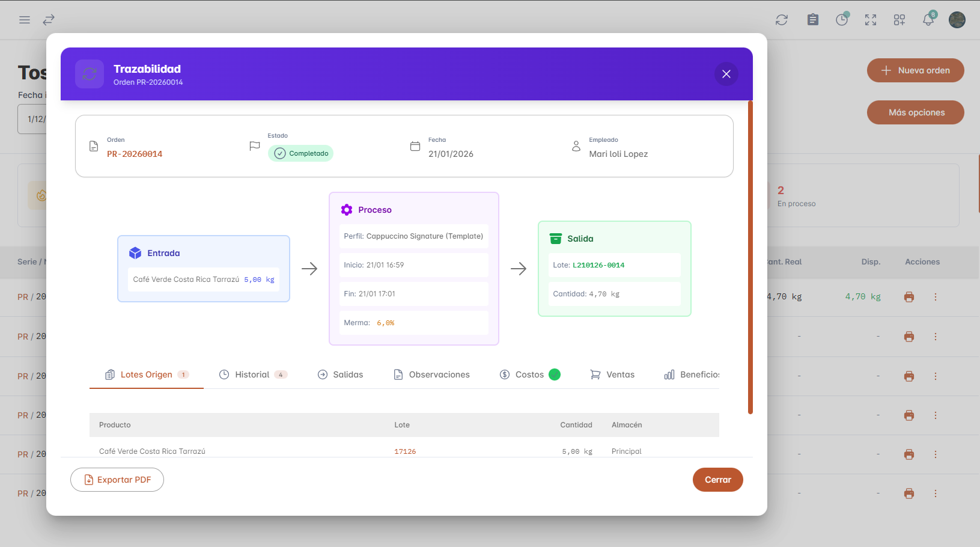The height and width of the screenshot is (547, 980).
Task: Open the apps grid icon
Action: tap(899, 20)
